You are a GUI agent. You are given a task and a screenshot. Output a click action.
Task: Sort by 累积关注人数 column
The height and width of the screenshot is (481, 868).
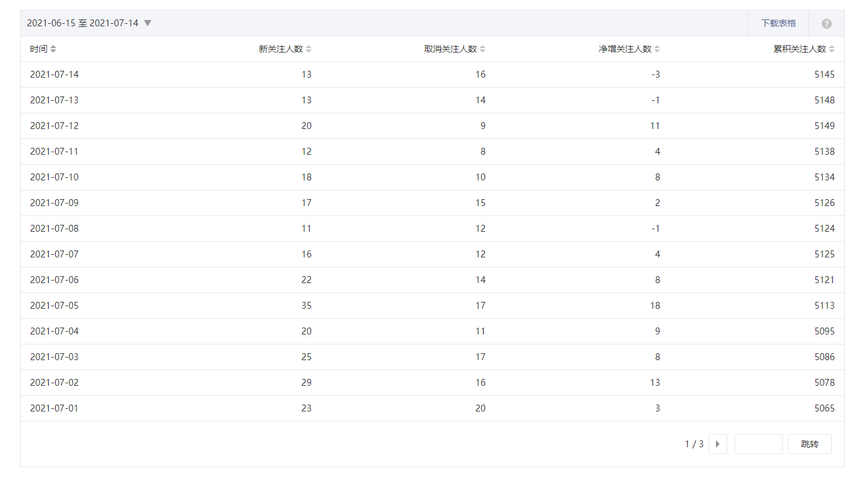(x=832, y=49)
